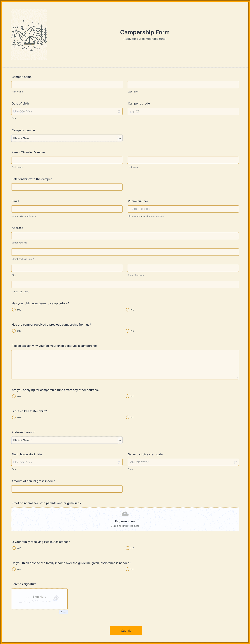This screenshot has width=250, height=644.
Task: Click the Phone number field
Action: point(183,209)
